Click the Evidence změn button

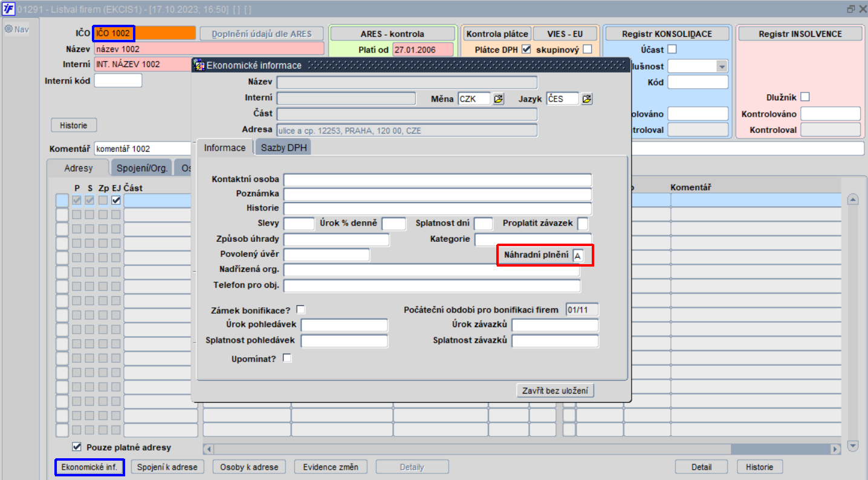(331, 467)
